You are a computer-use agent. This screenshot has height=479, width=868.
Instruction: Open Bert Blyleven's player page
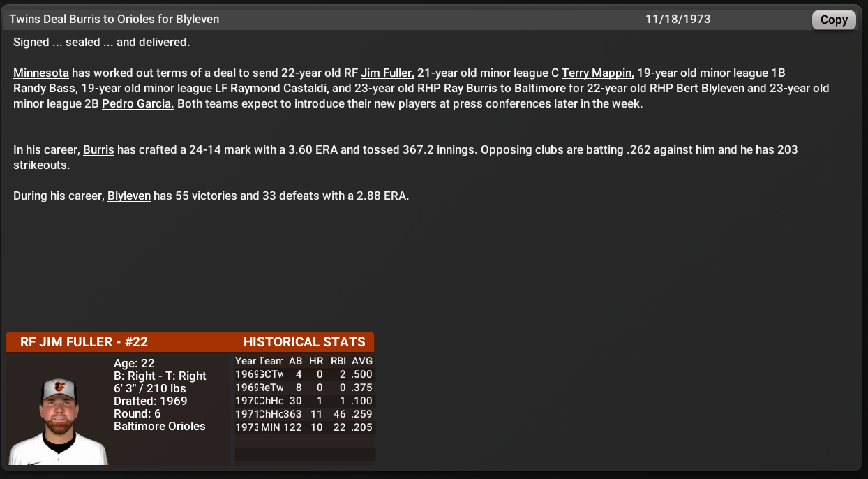point(710,88)
